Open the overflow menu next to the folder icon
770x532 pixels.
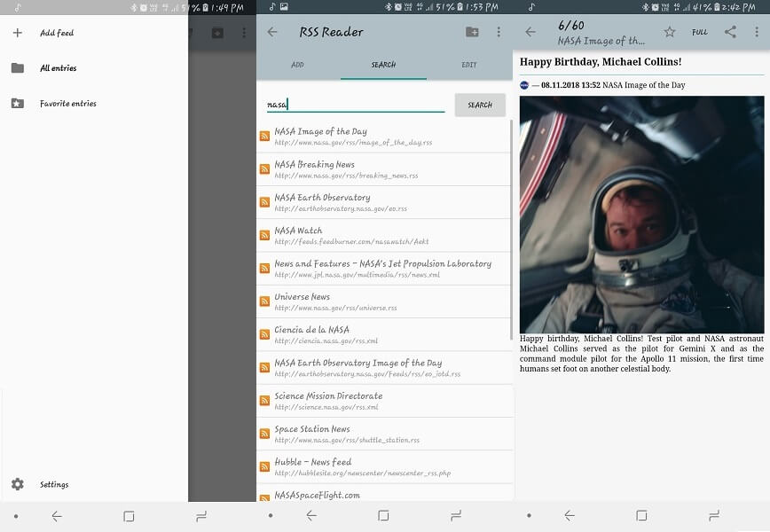[499, 32]
